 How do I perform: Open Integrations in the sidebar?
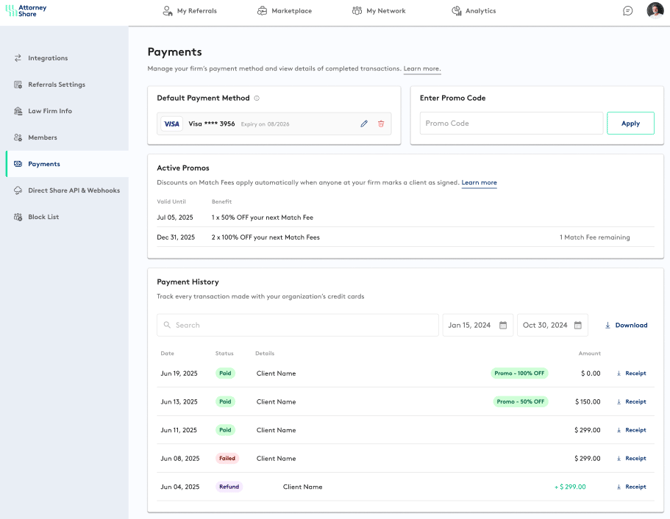48,58
